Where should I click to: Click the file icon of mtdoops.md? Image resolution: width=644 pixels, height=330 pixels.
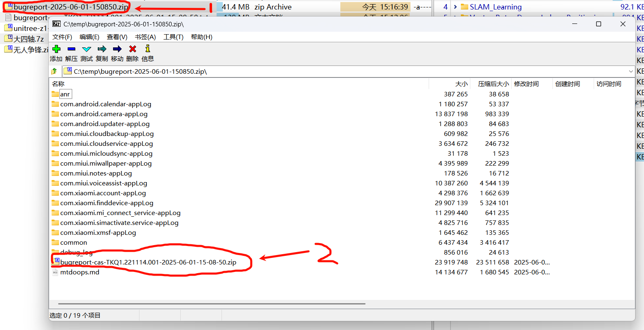pyautogui.click(x=56, y=272)
